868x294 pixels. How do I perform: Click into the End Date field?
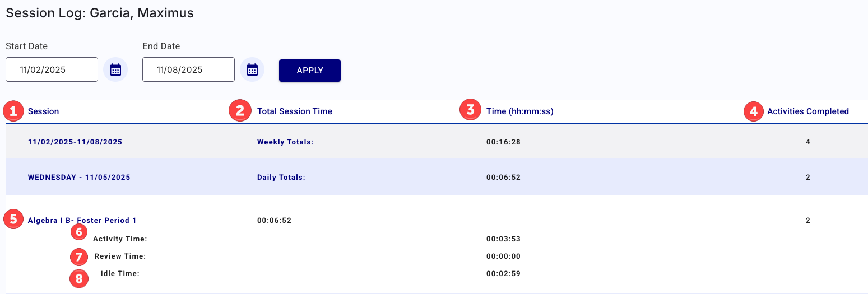pos(188,70)
